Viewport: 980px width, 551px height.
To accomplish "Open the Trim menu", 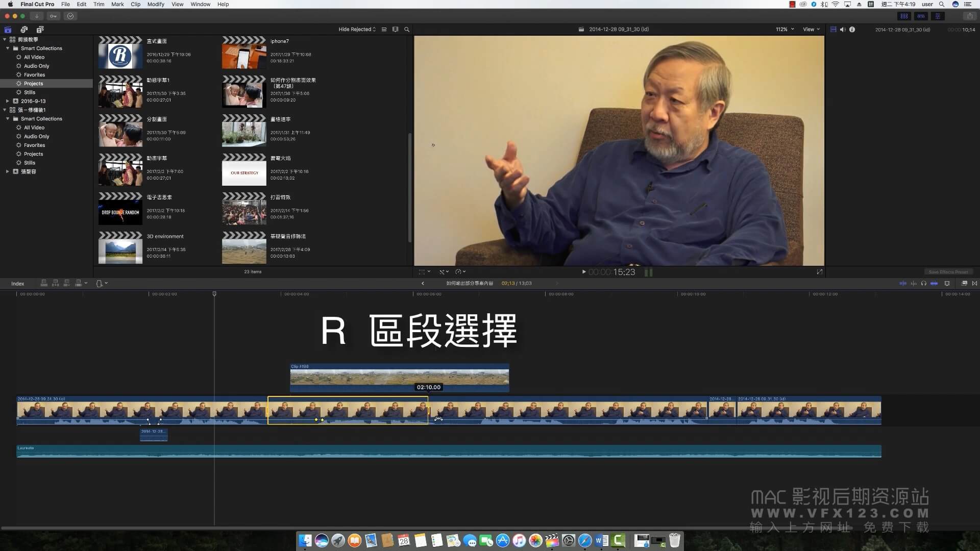I will coord(99,4).
